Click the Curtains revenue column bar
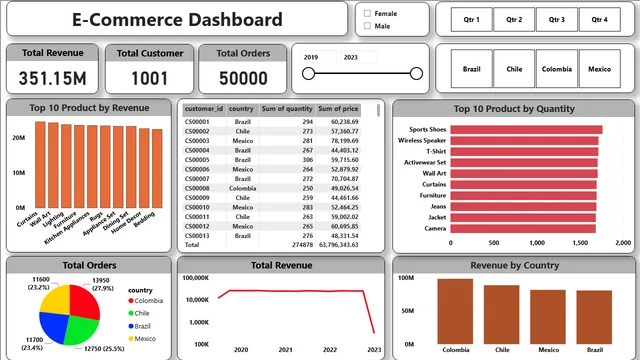 tap(40, 165)
